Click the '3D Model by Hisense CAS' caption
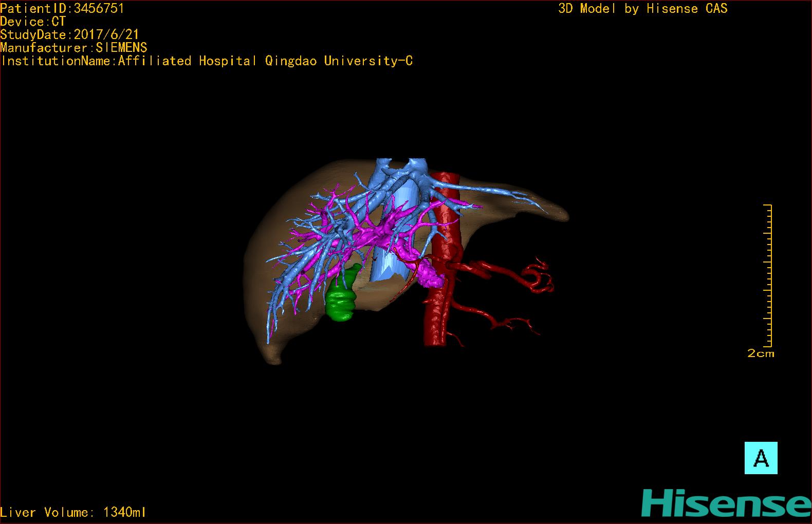The image size is (812, 524). pyautogui.click(x=643, y=8)
